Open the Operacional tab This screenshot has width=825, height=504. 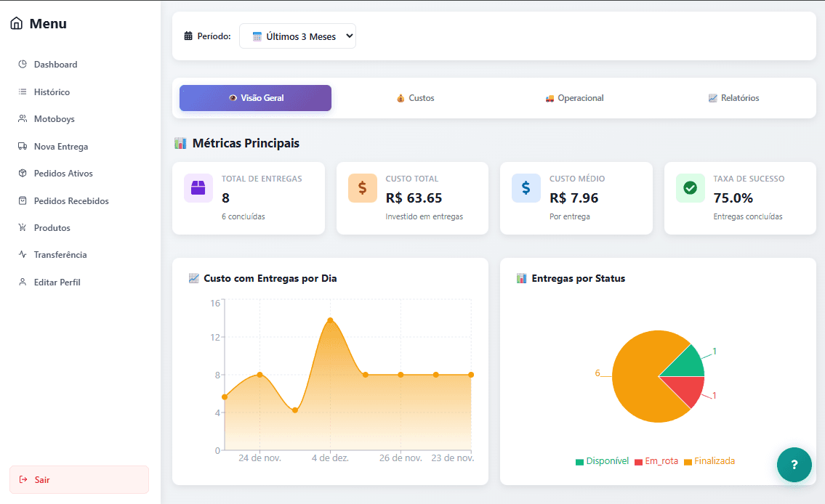pos(574,98)
